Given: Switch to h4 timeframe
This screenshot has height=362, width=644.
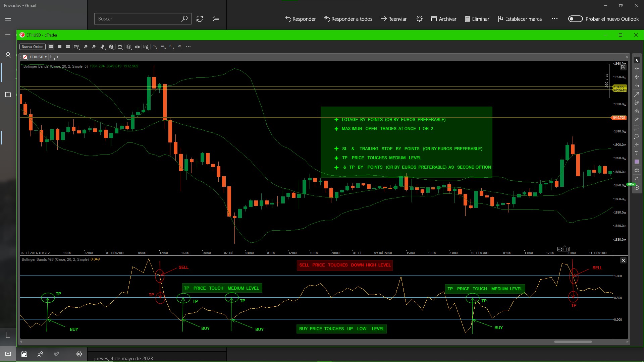Looking at the screenshot, I should [x=171, y=47].
